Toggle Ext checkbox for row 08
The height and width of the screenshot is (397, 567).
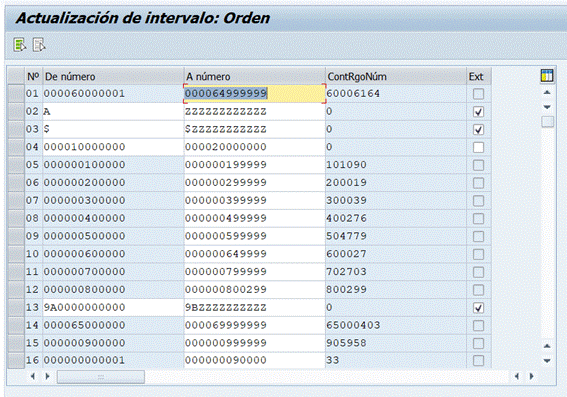point(478,218)
